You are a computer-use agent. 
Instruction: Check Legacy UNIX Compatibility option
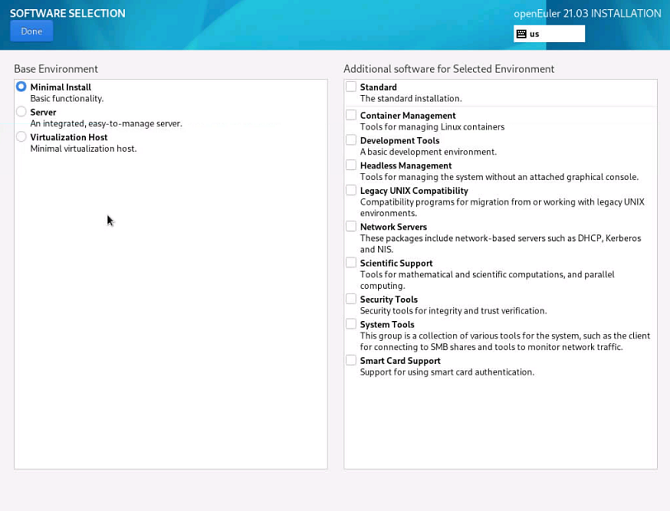click(x=351, y=190)
